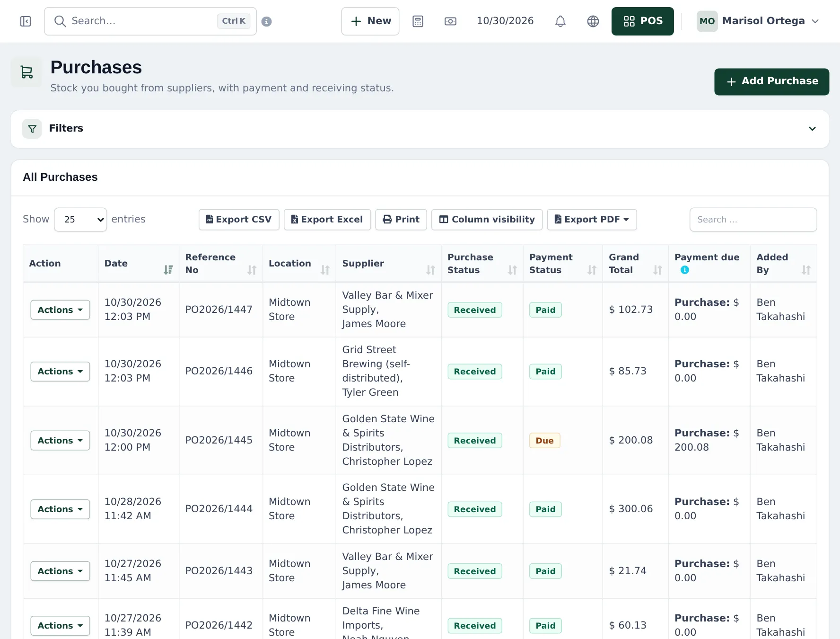Click payment due $ 200.08 cell
The height and width of the screenshot is (639, 840).
709,440
